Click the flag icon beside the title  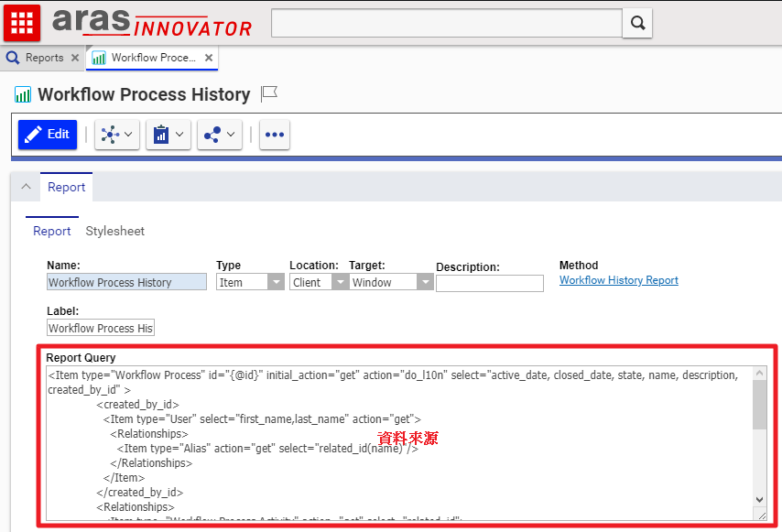coord(269,93)
